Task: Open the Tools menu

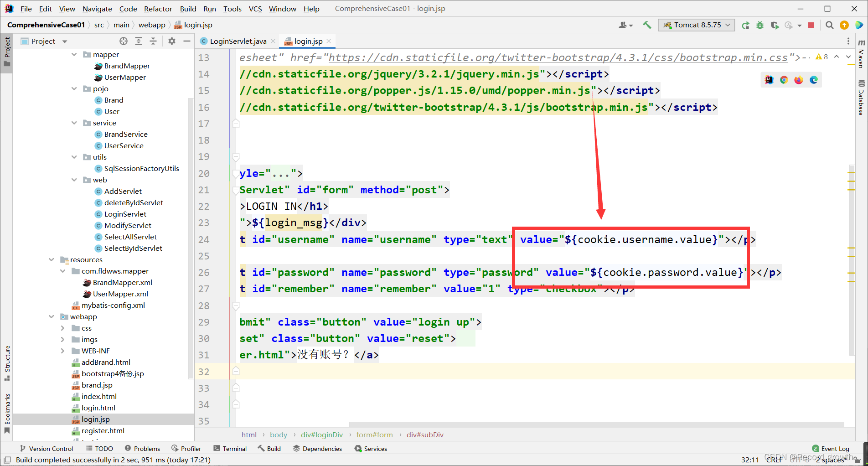Action: click(232, 9)
